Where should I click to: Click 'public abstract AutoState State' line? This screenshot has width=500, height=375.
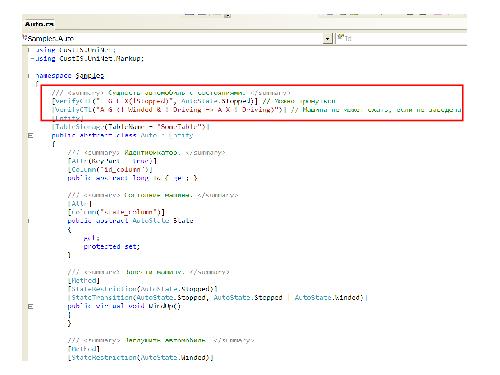131,221
